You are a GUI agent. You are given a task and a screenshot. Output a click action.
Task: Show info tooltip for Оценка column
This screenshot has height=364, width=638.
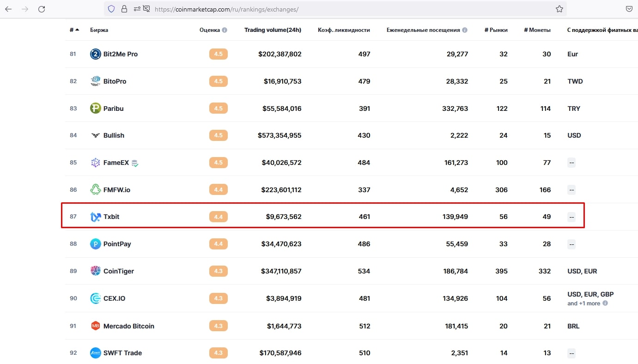coord(225,30)
